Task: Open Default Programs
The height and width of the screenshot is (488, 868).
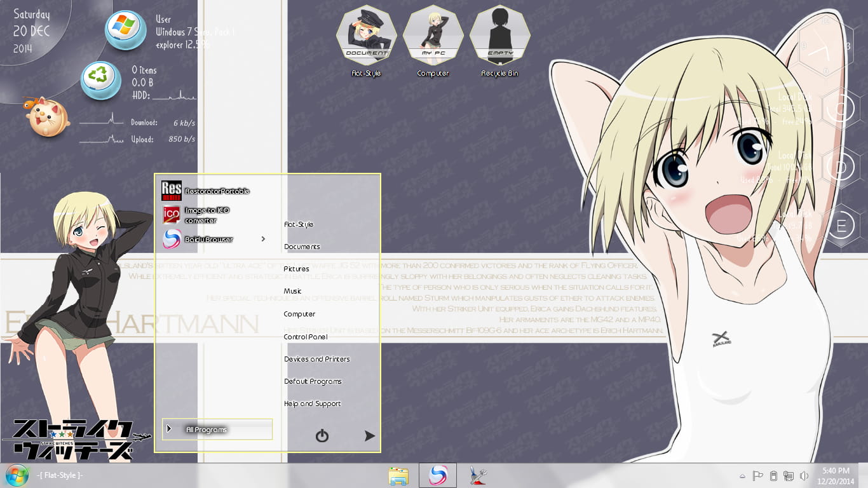Action: click(x=313, y=381)
